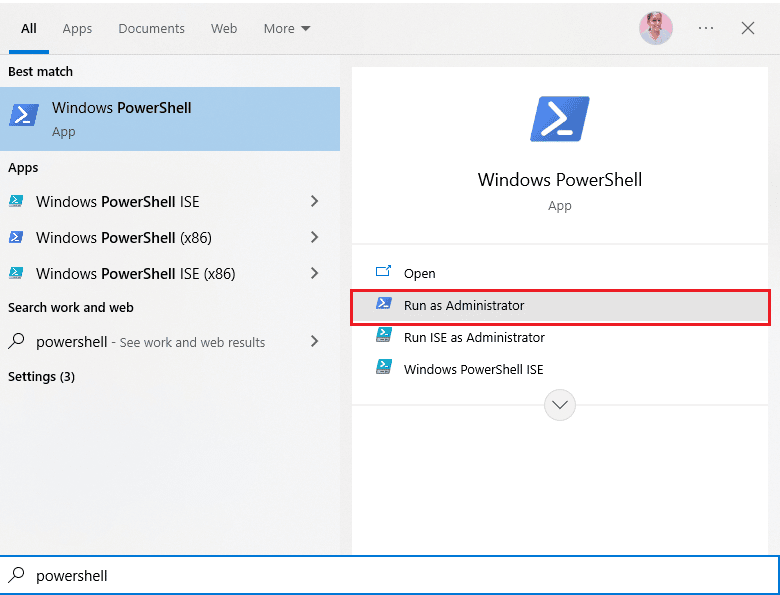Choose Run as Administrator
780x595 pixels.
pyautogui.click(x=464, y=306)
